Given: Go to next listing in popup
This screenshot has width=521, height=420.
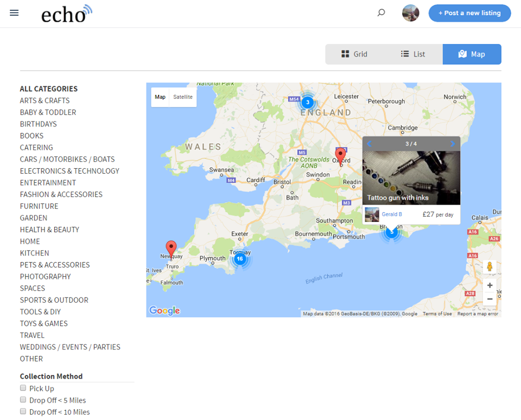Looking at the screenshot, I should 453,144.
